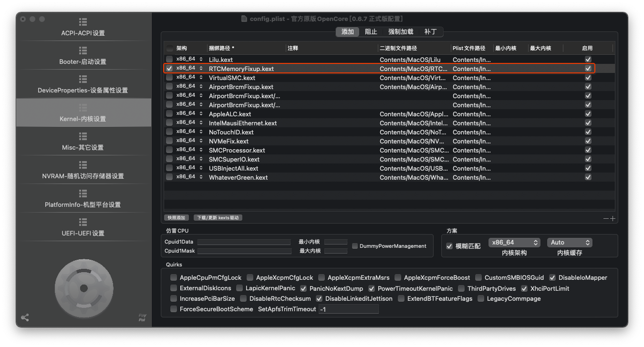This screenshot has width=644, height=347.
Task: Click the 下载/更新 kexts驱动 button
Action: coord(218,218)
